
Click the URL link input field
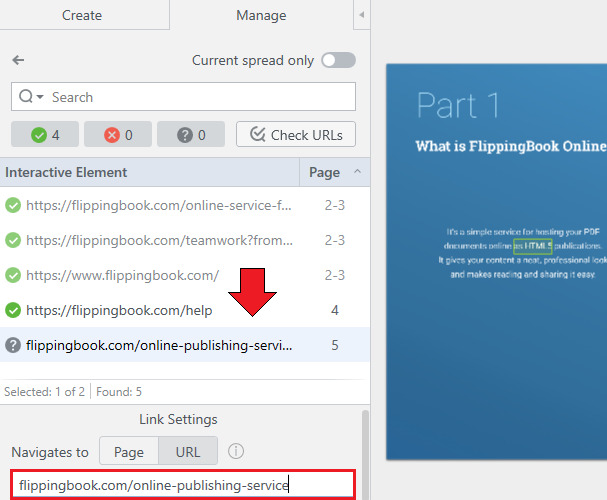183,485
